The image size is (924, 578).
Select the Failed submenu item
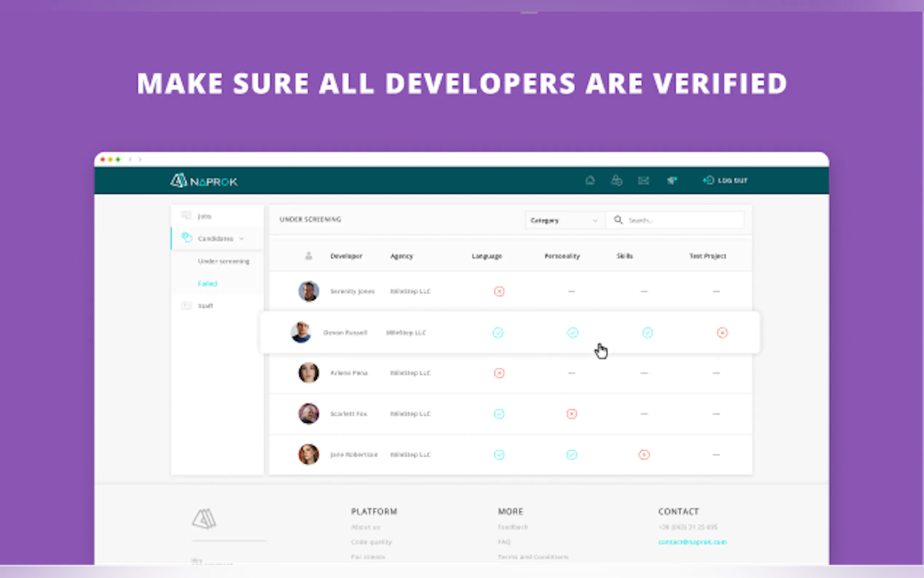[207, 284]
